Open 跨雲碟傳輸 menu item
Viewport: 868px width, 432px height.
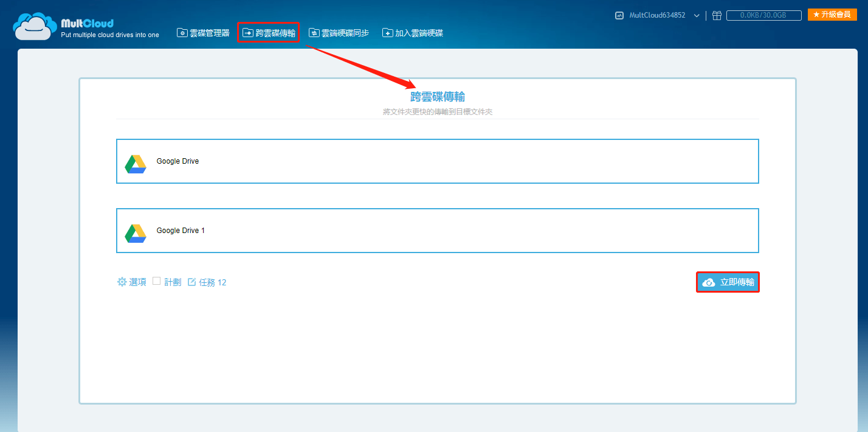point(269,33)
